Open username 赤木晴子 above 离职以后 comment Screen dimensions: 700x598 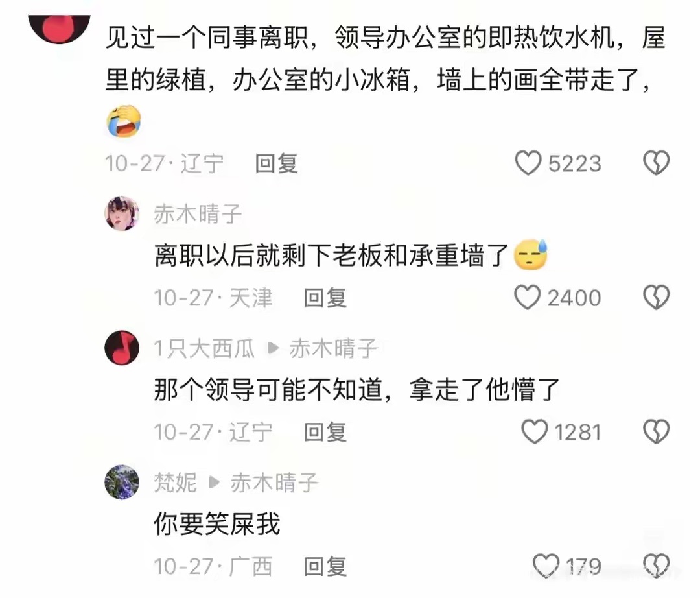coord(198,215)
